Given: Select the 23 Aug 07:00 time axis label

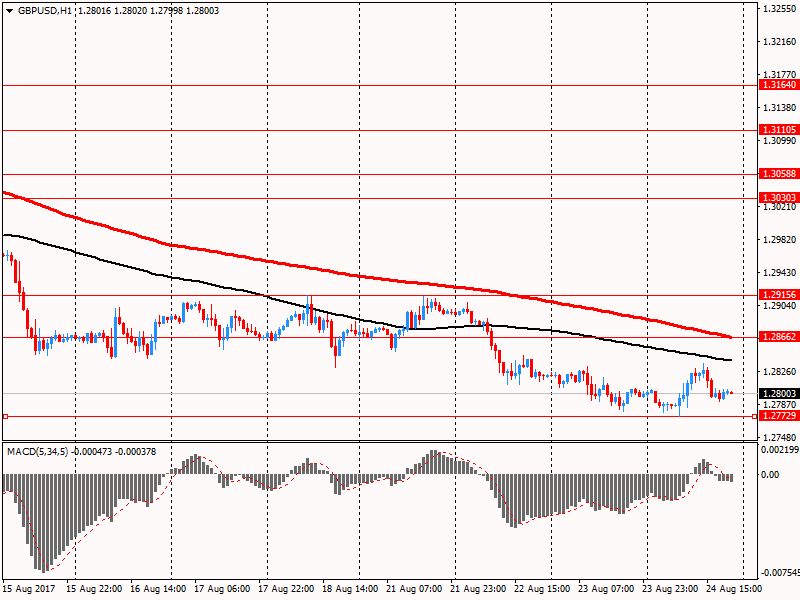Looking at the screenshot, I should 606,589.
